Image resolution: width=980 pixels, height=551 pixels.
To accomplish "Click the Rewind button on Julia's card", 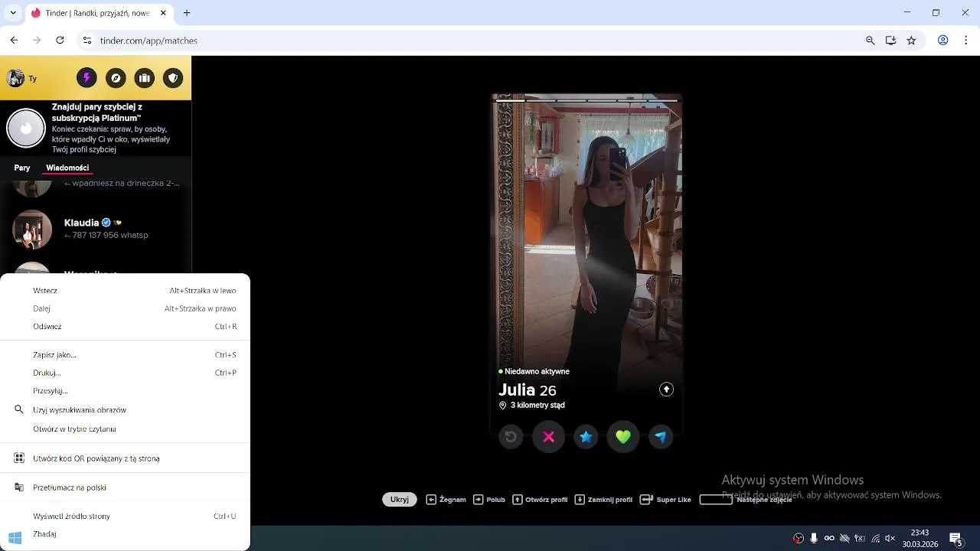I will [x=511, y=437].
